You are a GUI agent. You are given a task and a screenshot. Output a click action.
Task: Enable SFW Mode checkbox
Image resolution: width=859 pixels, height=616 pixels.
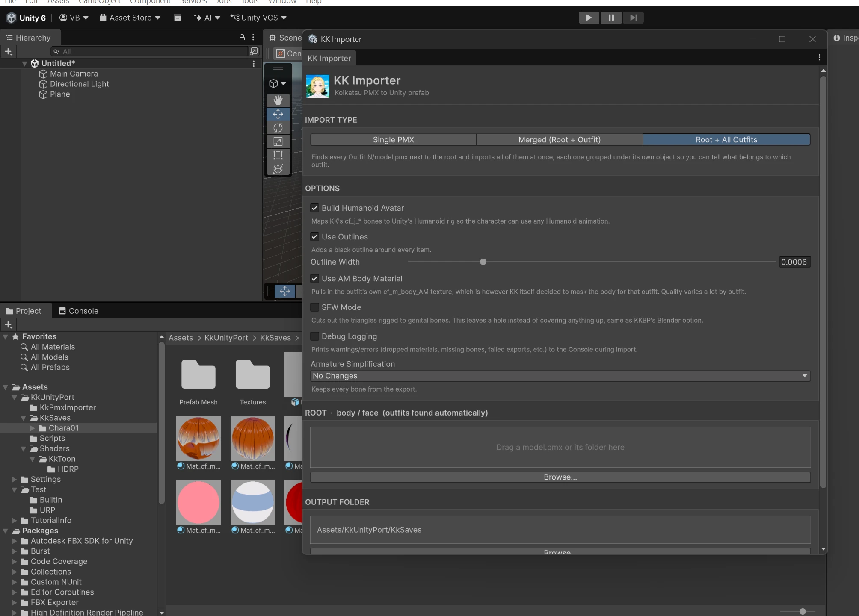315,307
